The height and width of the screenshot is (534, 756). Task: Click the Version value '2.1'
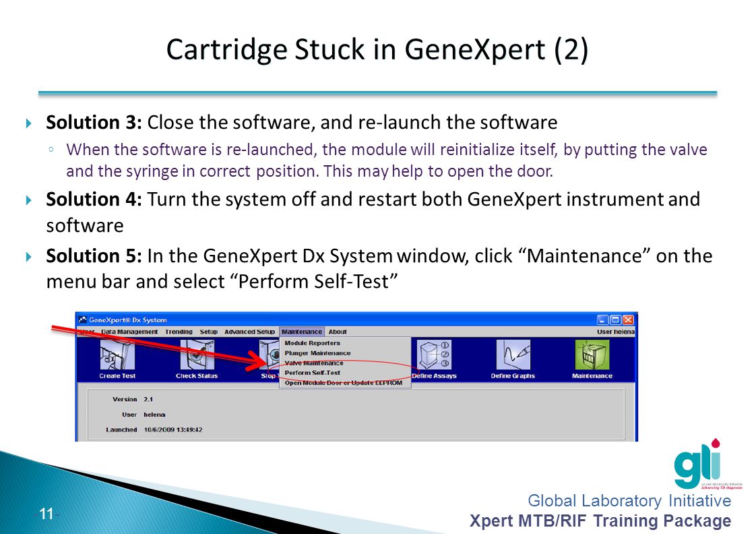[148, 399]
